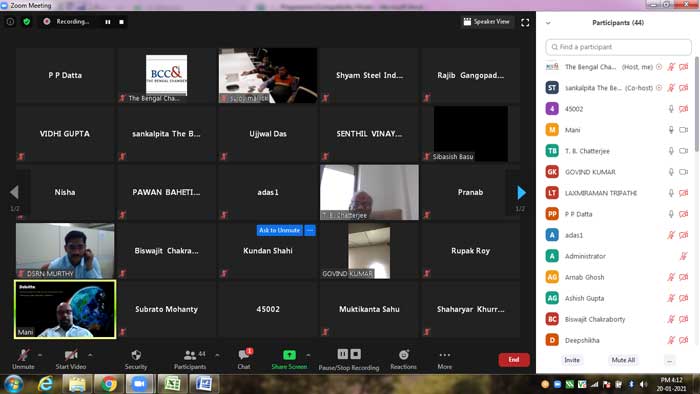The width and height of the screenshot is (700, 394).
Task: Toggle LAXMIRAMAN TRIPATHI's microphone icon
Action: pos(671,193)
